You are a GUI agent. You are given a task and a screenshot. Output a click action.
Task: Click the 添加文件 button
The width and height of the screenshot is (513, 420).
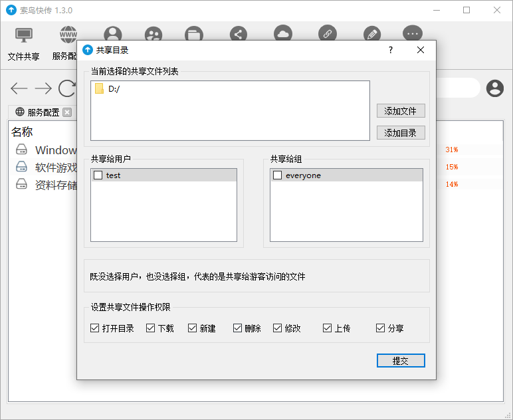400,111
